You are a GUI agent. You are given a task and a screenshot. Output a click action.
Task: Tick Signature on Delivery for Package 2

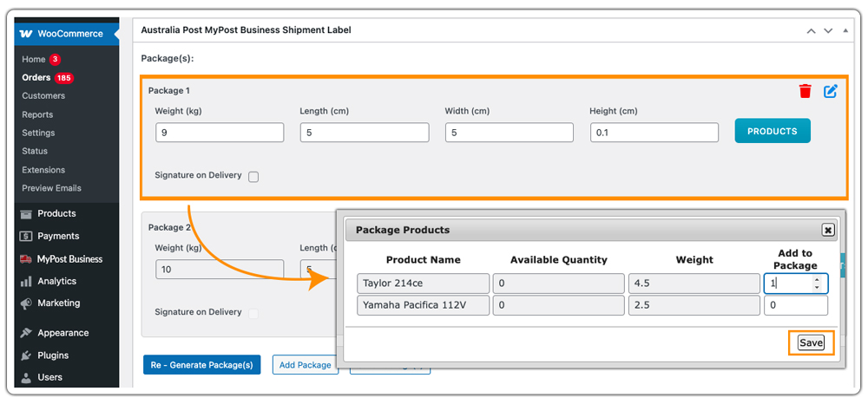point(253,313)
